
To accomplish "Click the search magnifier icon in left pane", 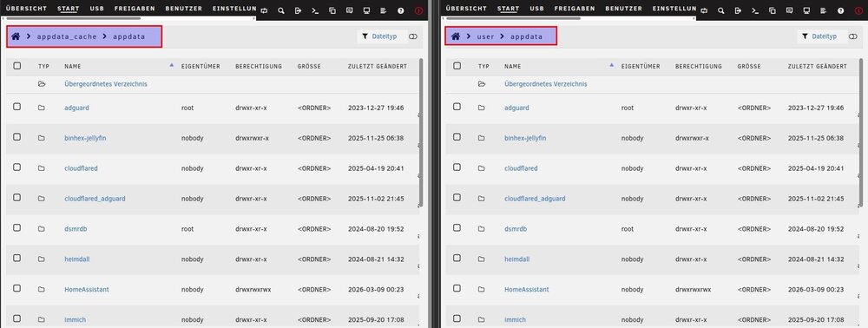I will (281, 10).
